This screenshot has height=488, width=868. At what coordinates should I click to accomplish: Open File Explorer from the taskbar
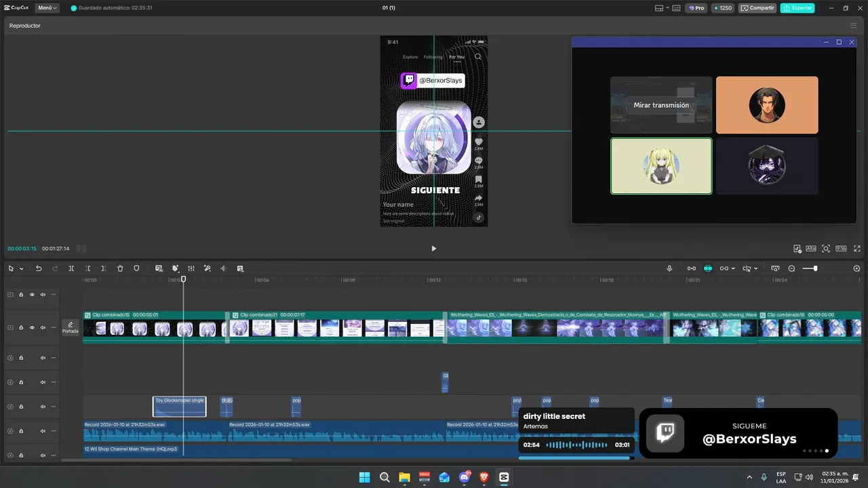tap(404, 477)
